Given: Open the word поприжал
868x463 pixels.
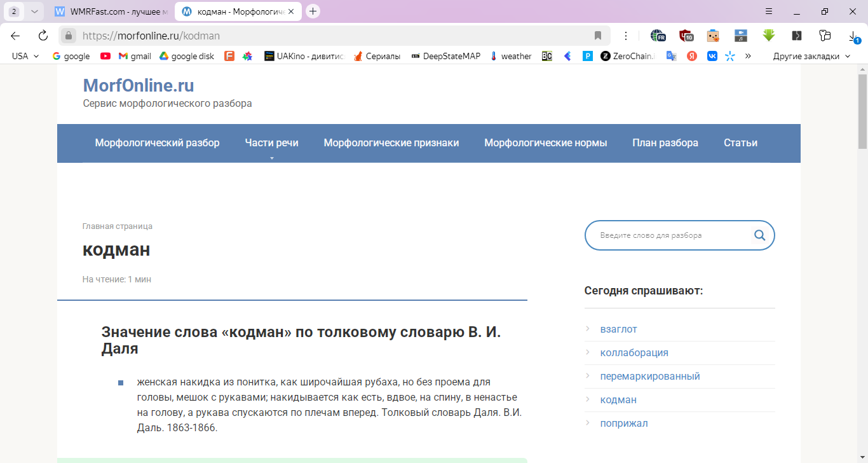Looking at the screenshot, I should point(624,424).
